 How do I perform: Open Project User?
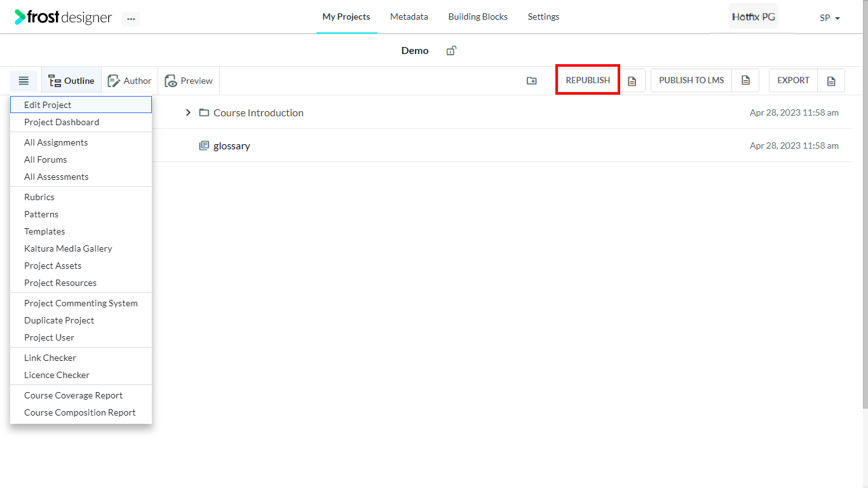(x=81, y=337)
